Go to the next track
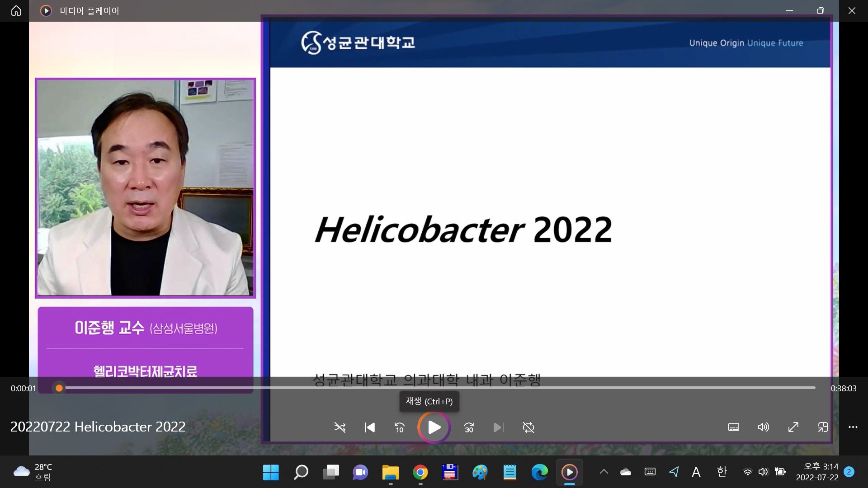 pos(498,427)
